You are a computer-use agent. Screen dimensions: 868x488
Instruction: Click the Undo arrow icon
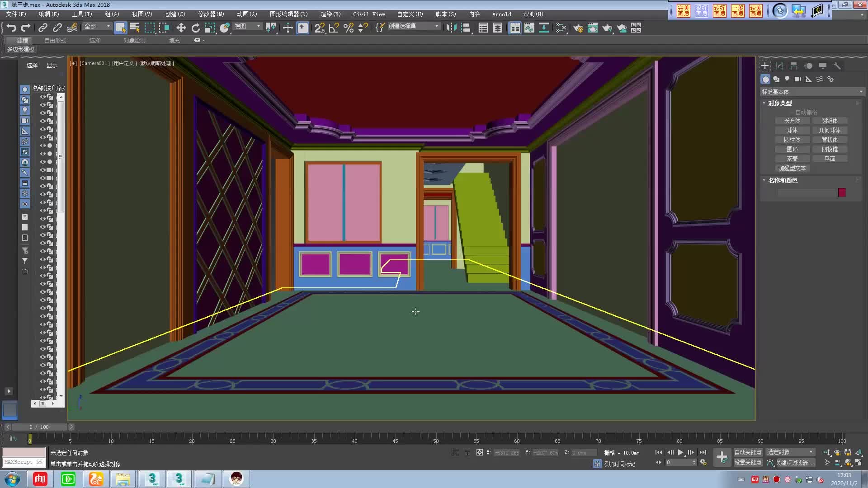point(11,28)
